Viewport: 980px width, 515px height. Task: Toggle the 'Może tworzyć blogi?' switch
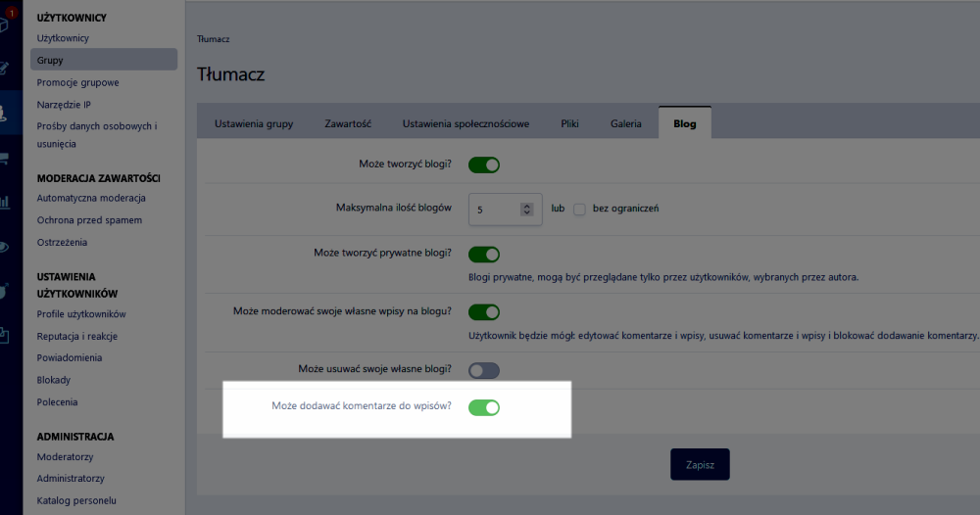484,164
